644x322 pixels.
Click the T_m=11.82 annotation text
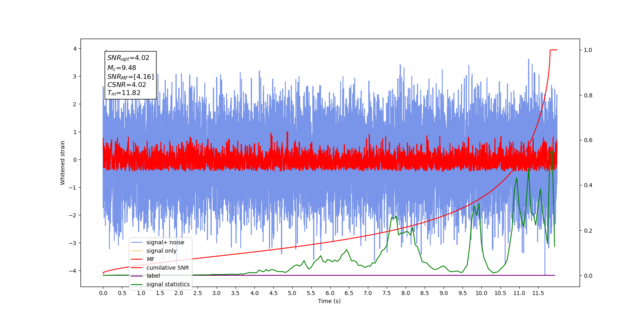click(124, 93)
